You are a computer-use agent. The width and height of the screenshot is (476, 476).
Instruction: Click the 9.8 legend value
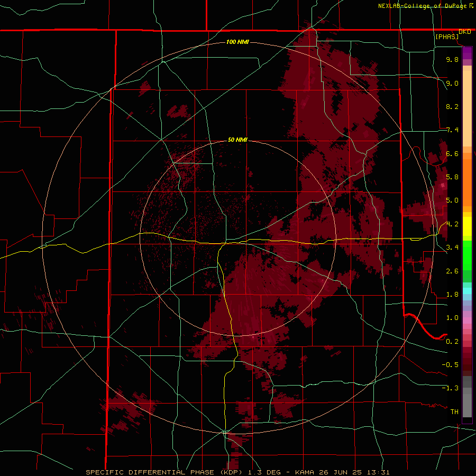click(452, 59)
